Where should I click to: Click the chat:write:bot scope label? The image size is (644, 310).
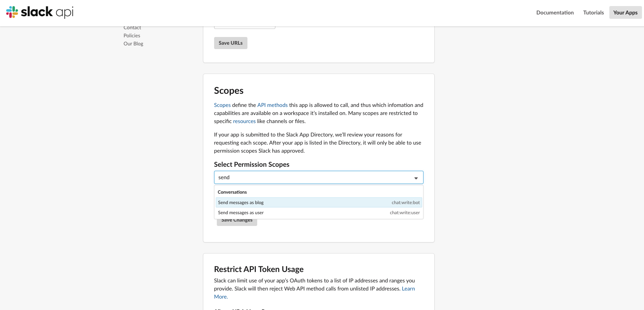(x=405, y=202)
